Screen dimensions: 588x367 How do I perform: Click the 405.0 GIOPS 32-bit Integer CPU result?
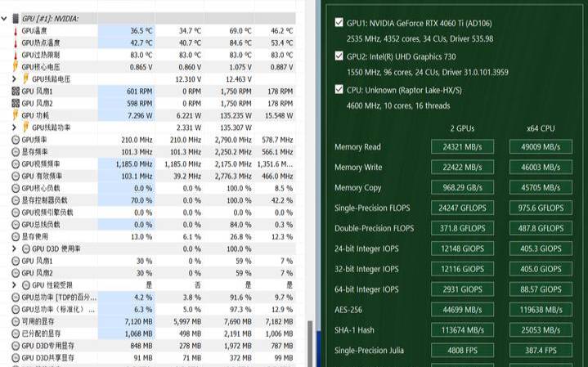pyautogui.click(x=541, y=269)
